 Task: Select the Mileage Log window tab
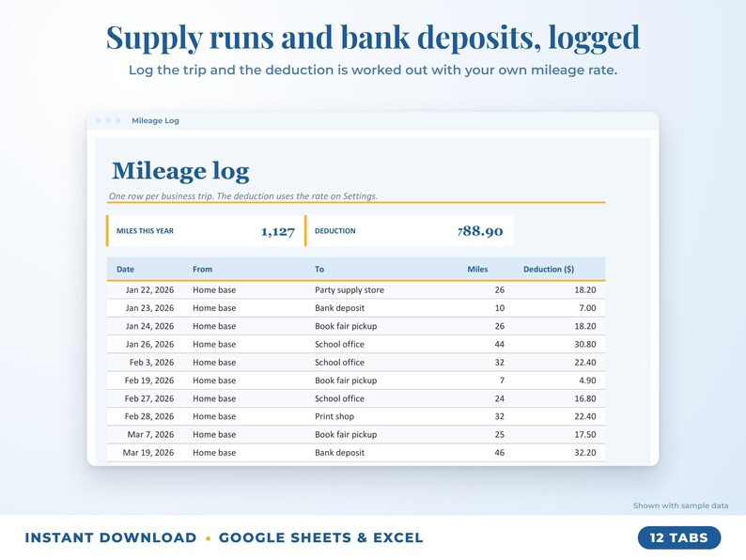pyautogui.click(x=155, y=120)
